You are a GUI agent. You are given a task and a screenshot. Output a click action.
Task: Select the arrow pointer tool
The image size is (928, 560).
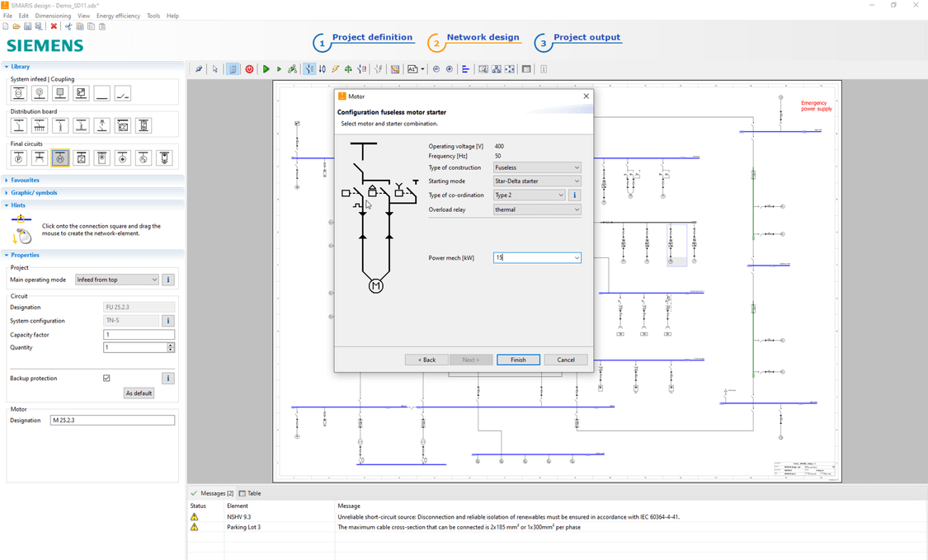[x=215, y=69]
